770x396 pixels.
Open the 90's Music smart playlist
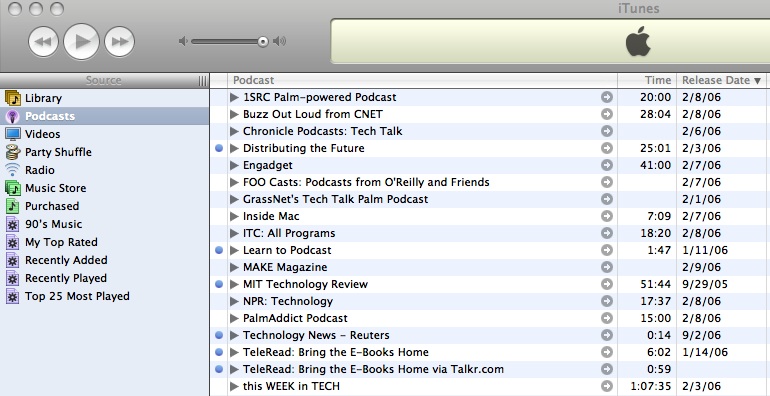pyautogui.click(x=105, y=224)
